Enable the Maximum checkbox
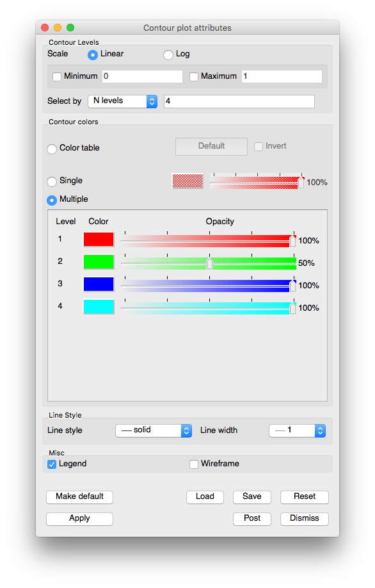Viewport: 375px width, 588px height. point(194,77)
